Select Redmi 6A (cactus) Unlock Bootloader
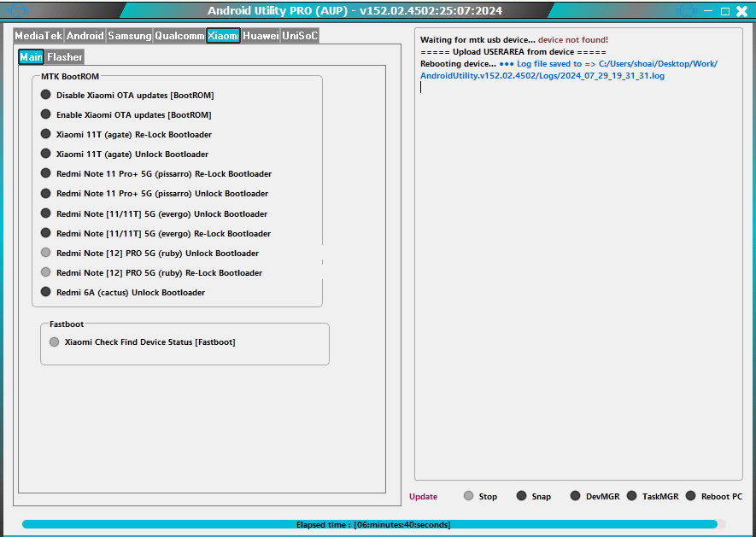Screen dimensions: 756x537 point(45,292)
